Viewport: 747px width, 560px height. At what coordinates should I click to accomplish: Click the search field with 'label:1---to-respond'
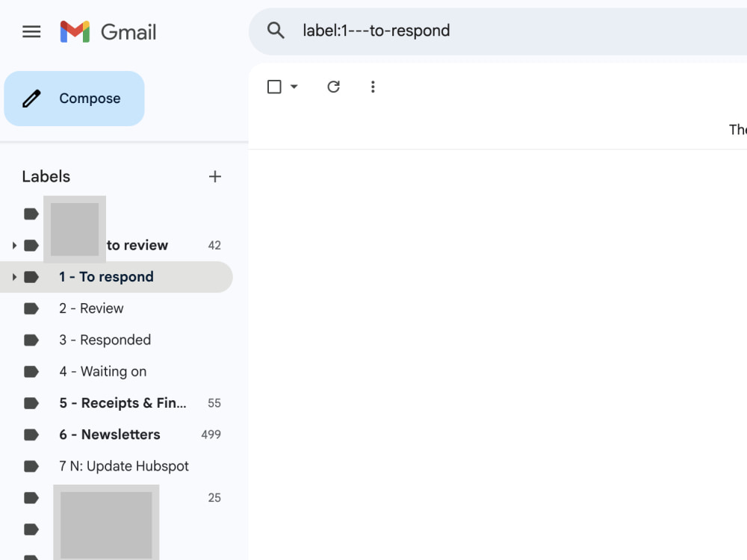click(x=498, y=31)
